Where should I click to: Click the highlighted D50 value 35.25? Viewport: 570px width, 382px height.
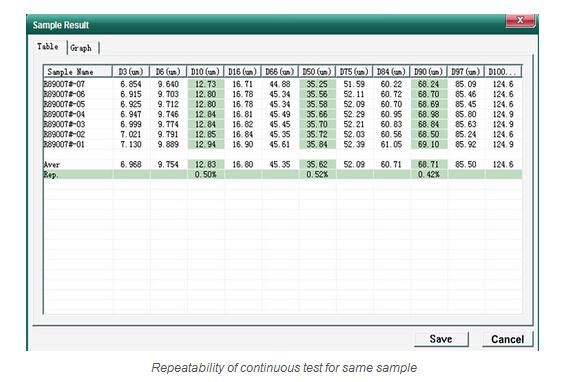pos(317,84)
